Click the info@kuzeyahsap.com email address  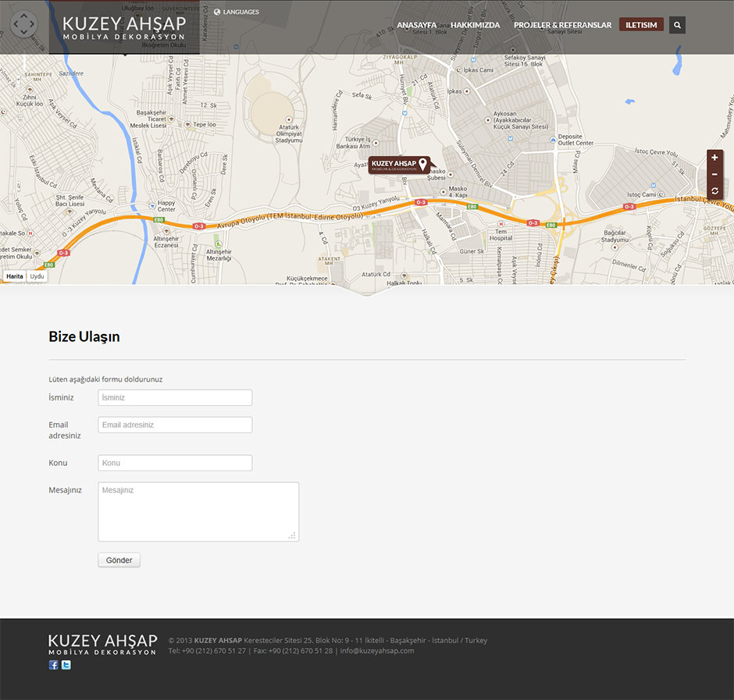coord(377,651)
